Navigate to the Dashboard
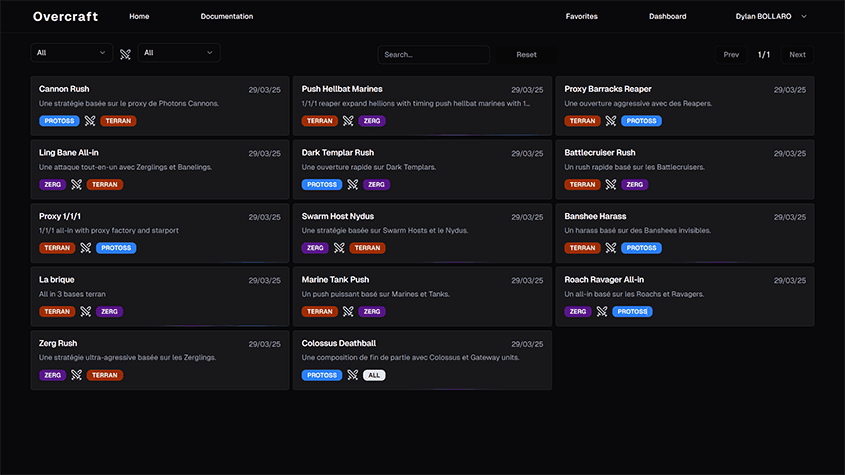This screenshot has width=845, height=475. coord(667,17)
